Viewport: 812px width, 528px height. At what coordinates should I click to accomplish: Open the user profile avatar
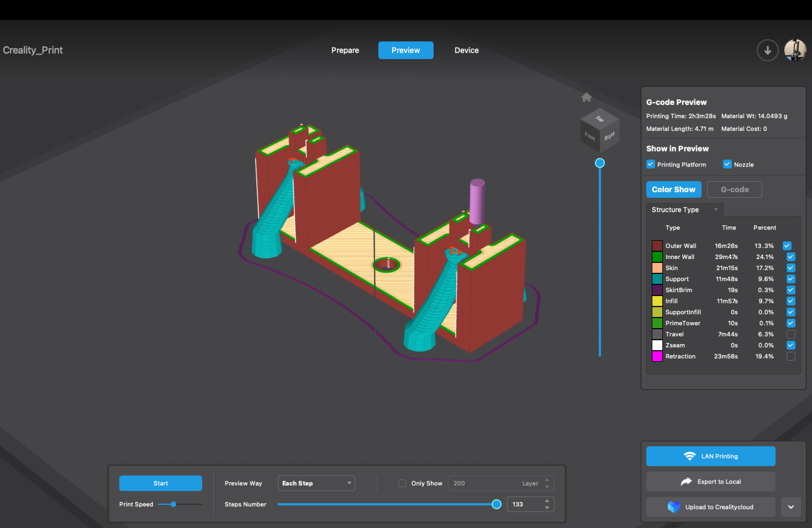(x=795, y=50)
